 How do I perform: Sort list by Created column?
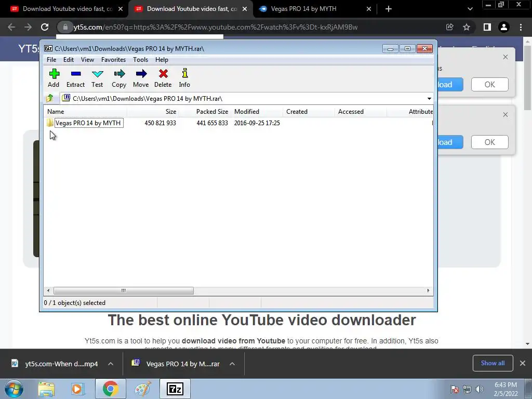pos(309,112)
